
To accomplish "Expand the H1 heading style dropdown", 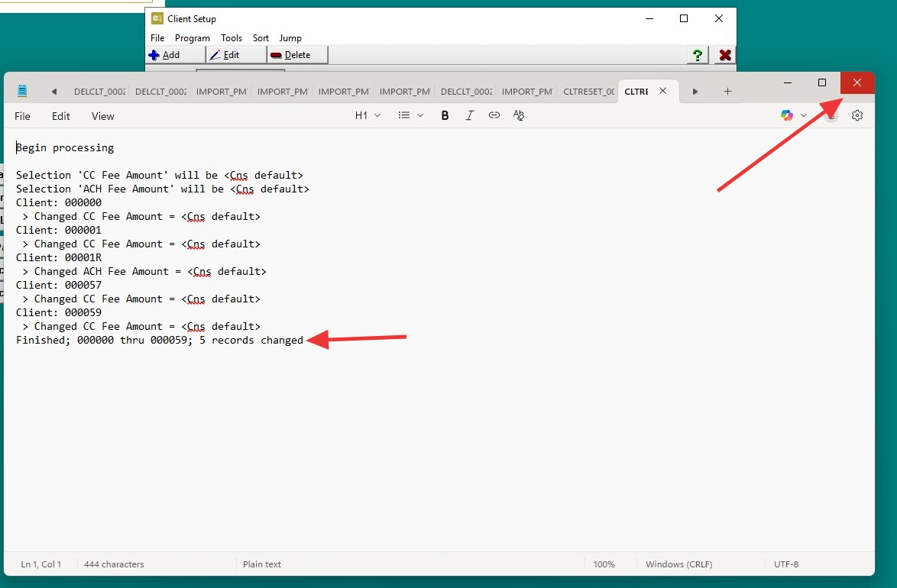I will [368, 115].
